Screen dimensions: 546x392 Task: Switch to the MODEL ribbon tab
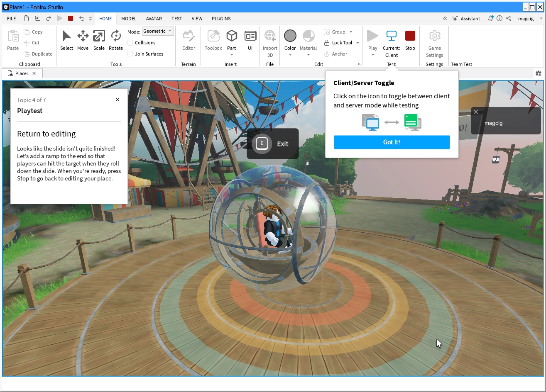129,19
